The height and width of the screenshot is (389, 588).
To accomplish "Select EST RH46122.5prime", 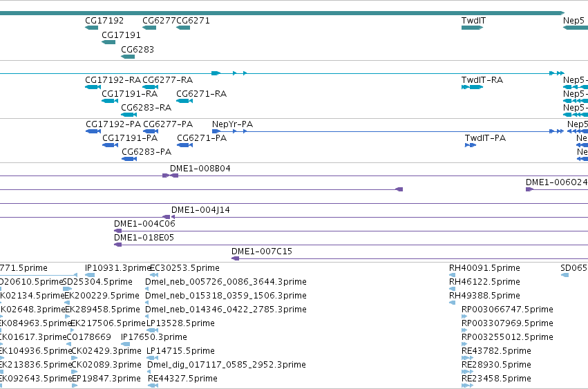I will pos(484,282).
